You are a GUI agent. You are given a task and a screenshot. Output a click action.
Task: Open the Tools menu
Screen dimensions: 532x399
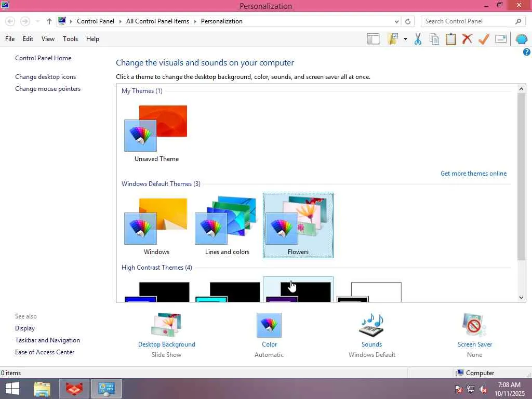(70, 39)
